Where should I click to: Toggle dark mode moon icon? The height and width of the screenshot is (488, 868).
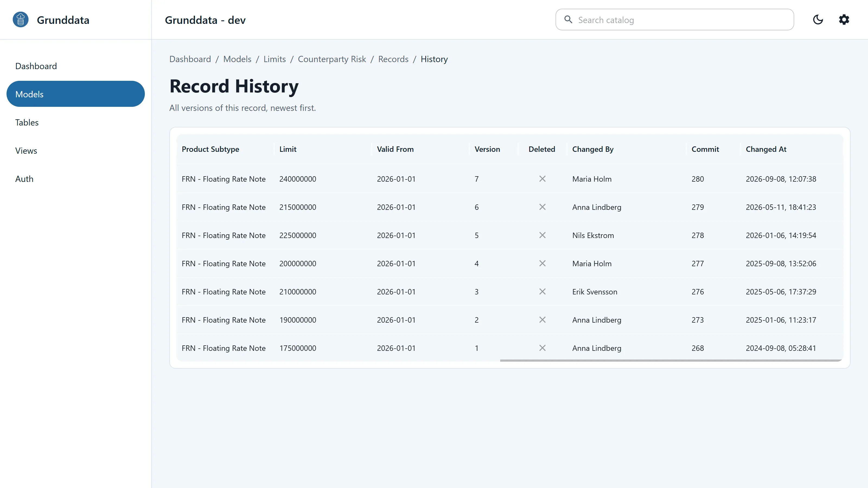pos(818,20)
